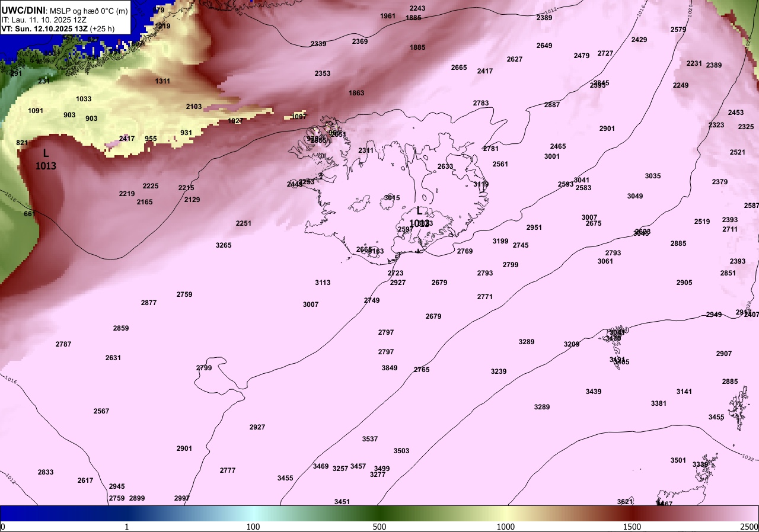759x532 pixels.
Task: Click the 2429 map value
Action: pos(639,40)
